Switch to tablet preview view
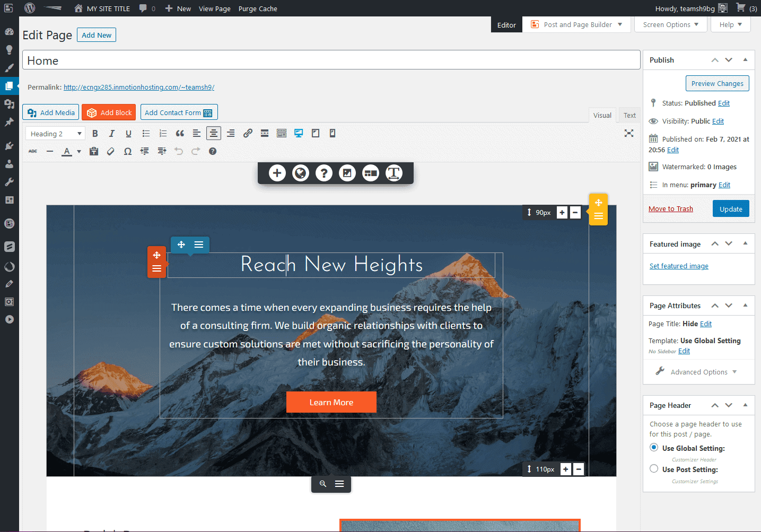This screenshot has width=761, height=532. pos(316,134)
